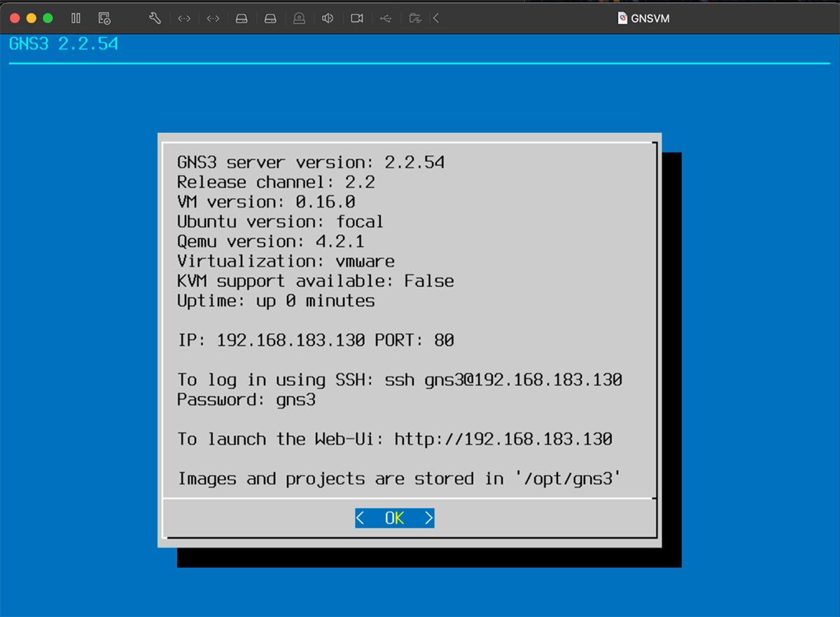Screen dimensions: 840x617
Task: Click the Web-Ui URL http://192.168.183.130
Action: pos(503,439)
